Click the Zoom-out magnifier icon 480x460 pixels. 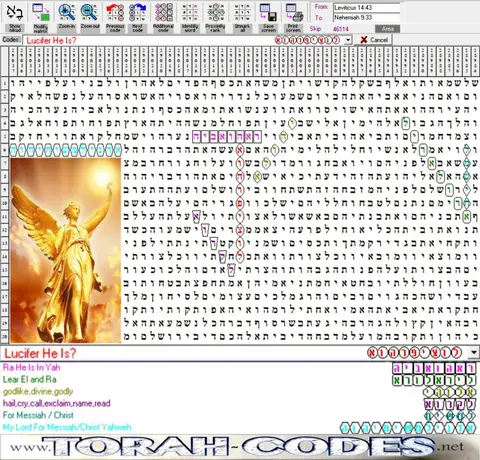(x=90, y=12)
